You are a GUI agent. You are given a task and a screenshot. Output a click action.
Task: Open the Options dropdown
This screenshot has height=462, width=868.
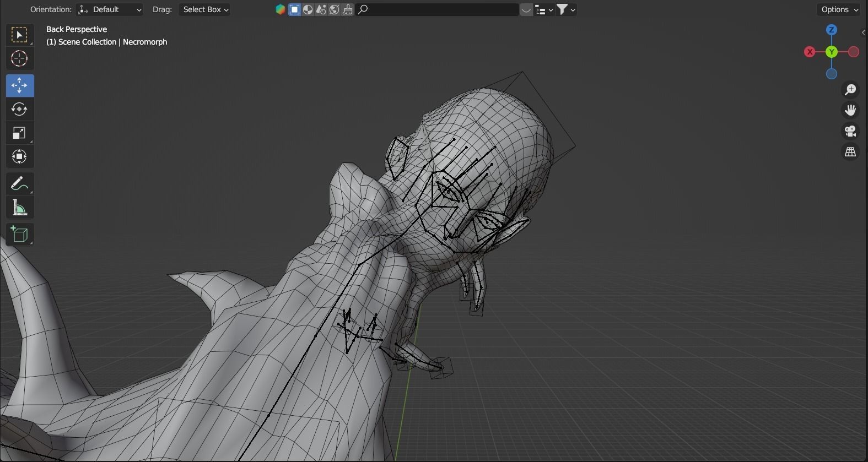(x=839, y=9)
